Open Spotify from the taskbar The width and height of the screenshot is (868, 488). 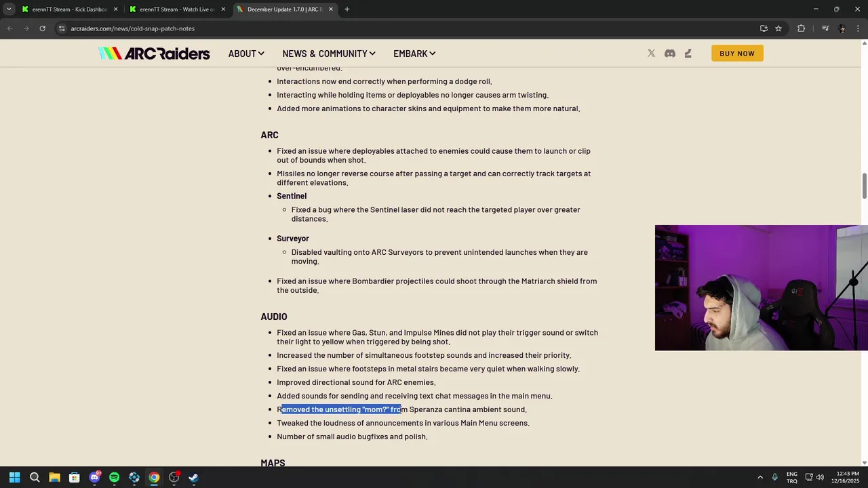pos(114,477)
